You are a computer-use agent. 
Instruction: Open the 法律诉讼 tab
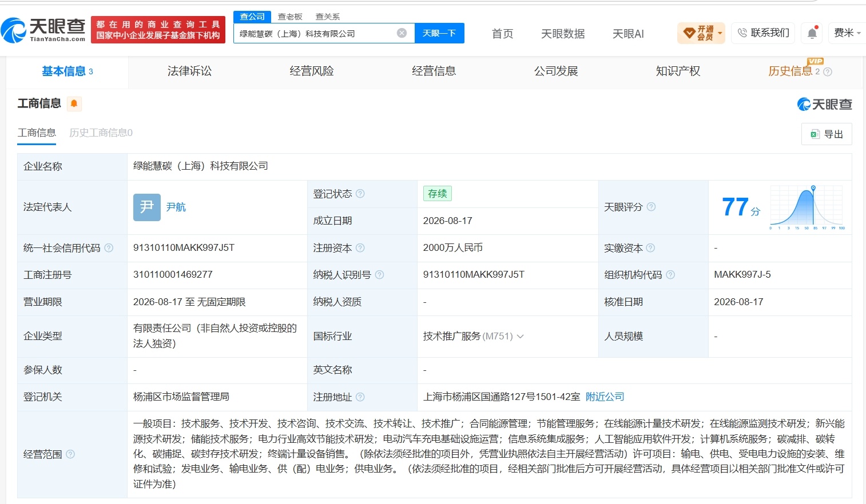click(189, 71)
